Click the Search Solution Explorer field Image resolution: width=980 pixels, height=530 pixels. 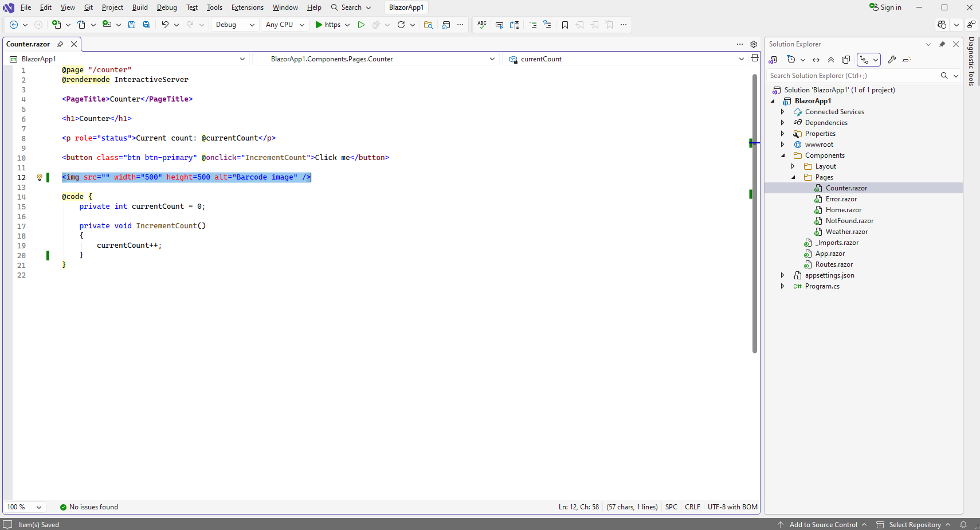[x=853, y=76]
